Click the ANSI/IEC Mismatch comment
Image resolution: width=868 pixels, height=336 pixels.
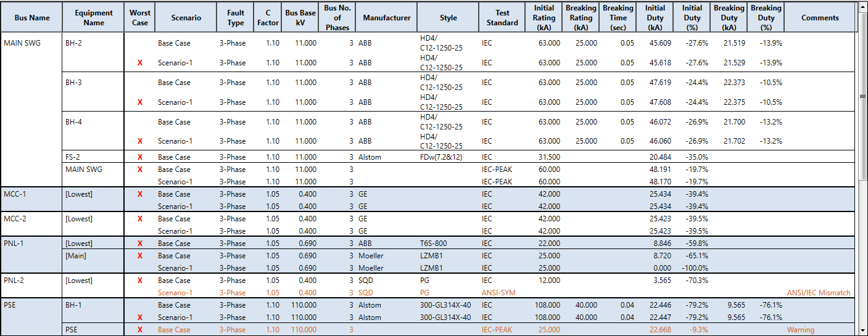click(819, 293)
